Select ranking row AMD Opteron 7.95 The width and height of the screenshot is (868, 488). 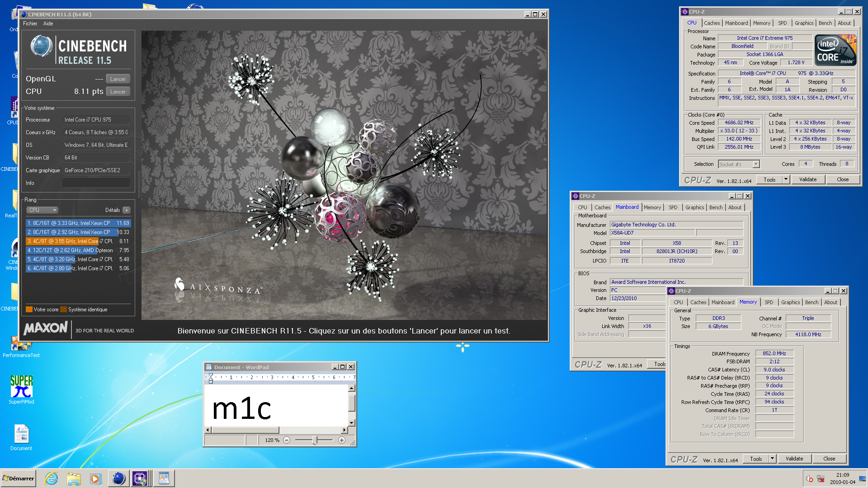(x=78, y=250)
